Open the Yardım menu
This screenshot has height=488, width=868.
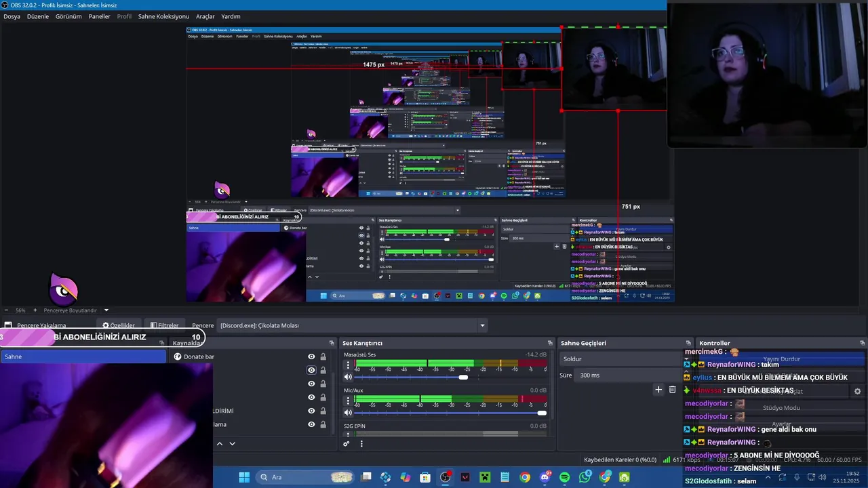pos(231,16)
